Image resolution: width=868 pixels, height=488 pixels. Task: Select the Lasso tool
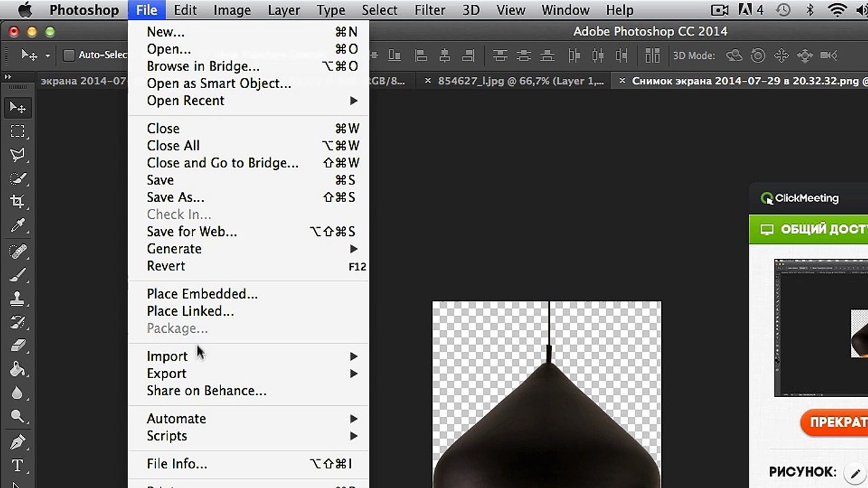coord(18,155)
